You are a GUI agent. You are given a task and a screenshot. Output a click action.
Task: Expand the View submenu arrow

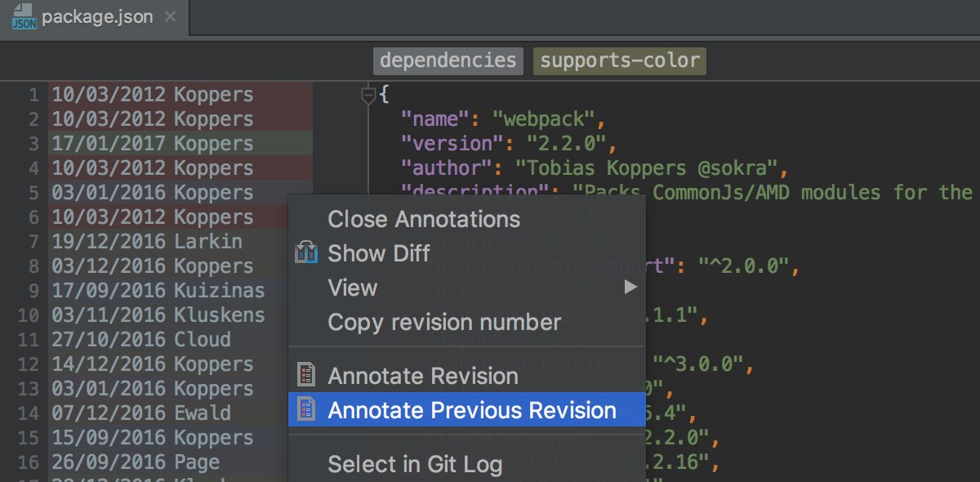[630, 288]
